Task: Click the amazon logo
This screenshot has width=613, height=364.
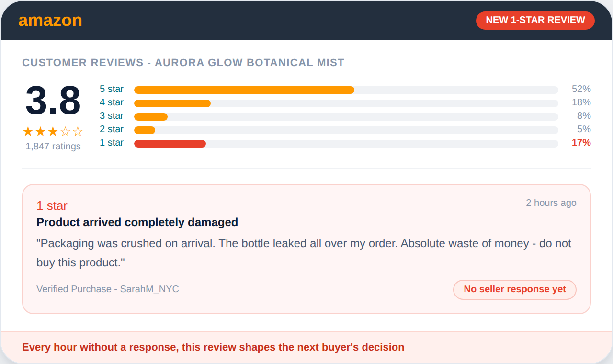Action: (x=50, y=21)
